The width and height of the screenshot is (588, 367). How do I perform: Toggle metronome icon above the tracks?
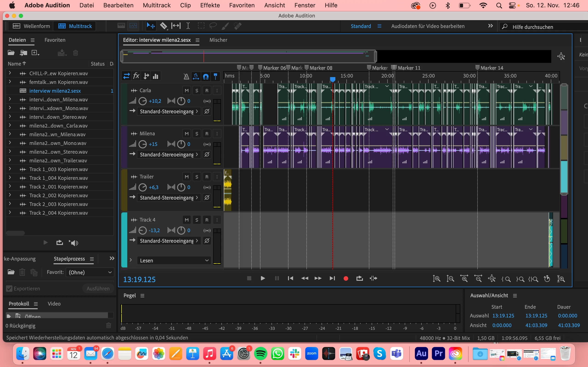pyautogui.click(x=186, y=76)
